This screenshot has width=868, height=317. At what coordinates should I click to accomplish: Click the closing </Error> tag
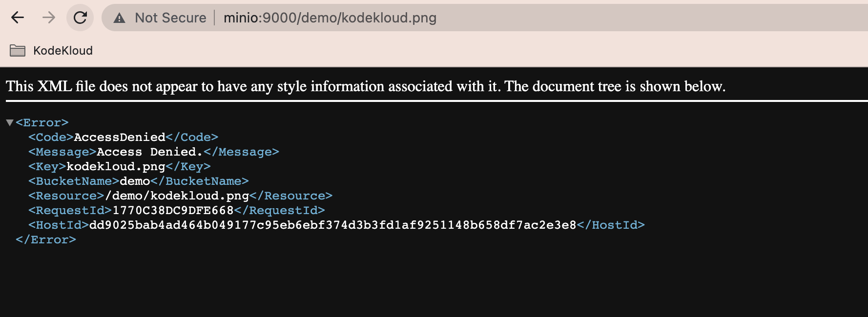(x=46, y=239)
